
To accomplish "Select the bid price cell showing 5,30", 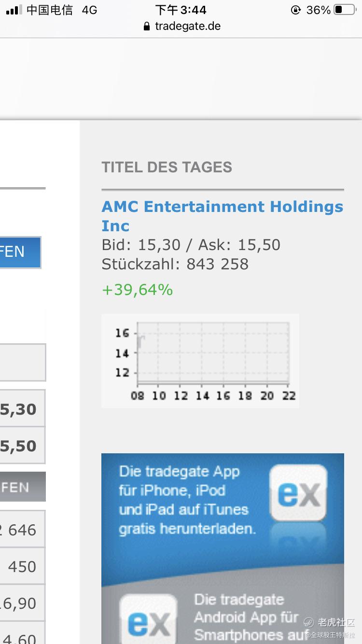I will (23, 409).
